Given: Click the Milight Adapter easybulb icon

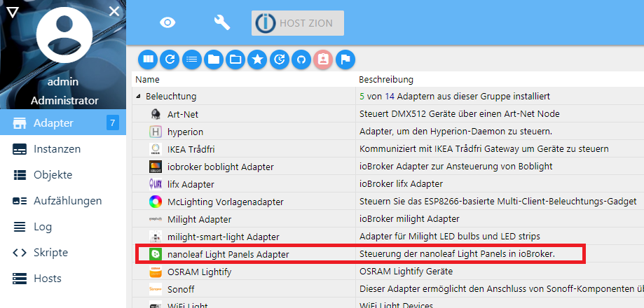Looking at the screenshot, I should tap(156, 219).
